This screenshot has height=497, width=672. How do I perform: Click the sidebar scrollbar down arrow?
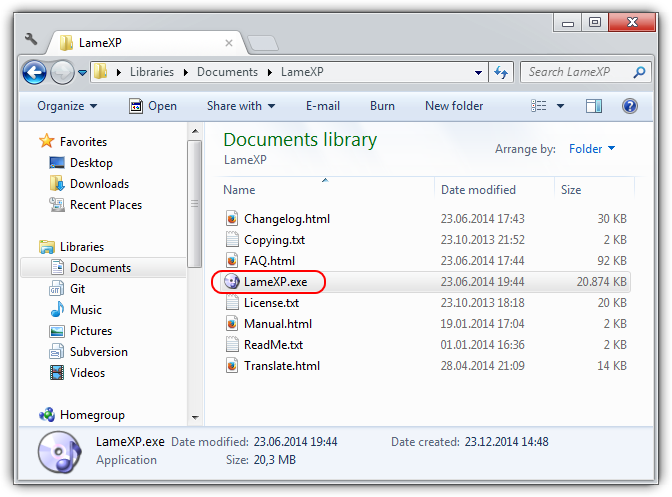coord(195,417)
